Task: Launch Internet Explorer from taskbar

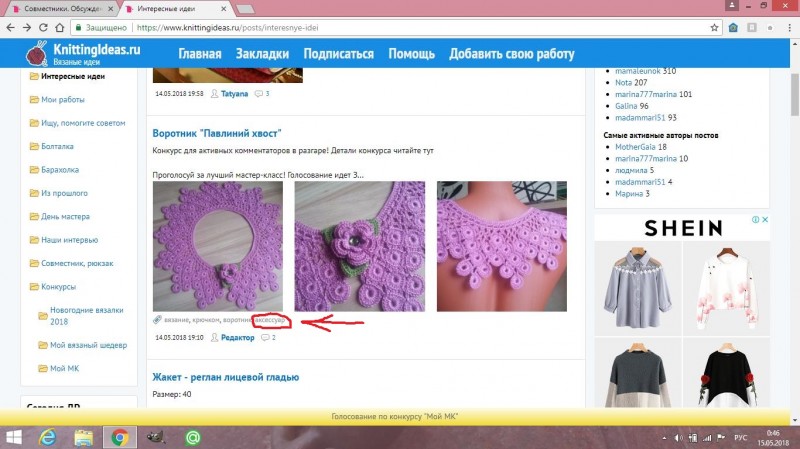Action: 47,438
